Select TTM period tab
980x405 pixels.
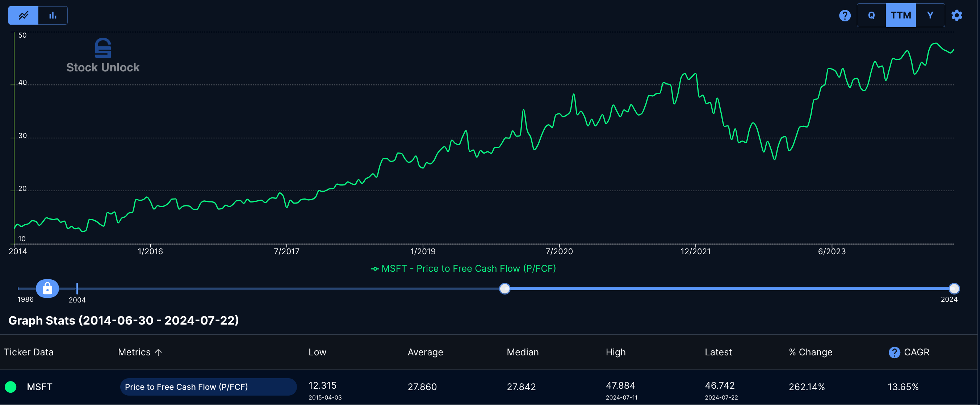900,15
